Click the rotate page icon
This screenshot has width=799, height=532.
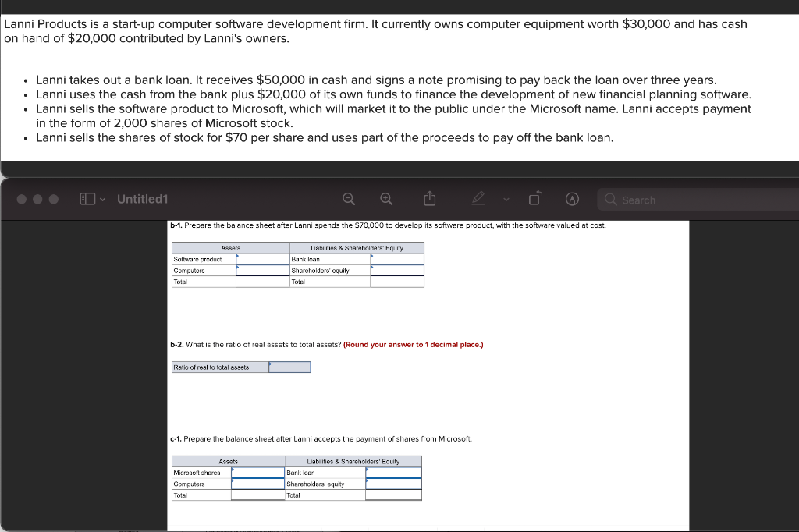point(535,198)
